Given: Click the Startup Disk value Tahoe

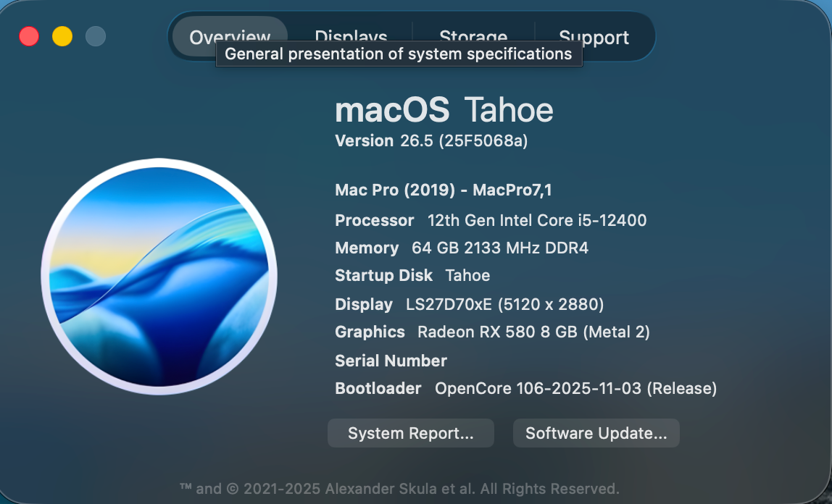Looking at the screenshot, I should 467,275.
